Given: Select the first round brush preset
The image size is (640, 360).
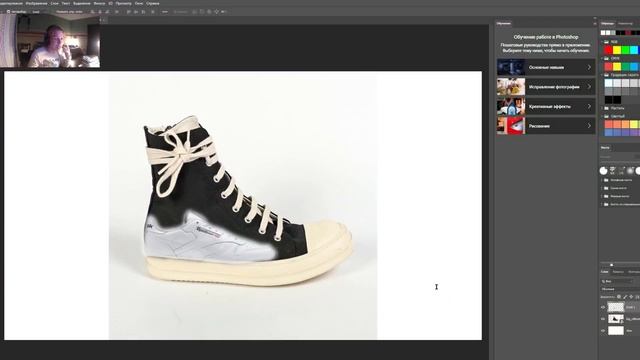Looking at the screenshot, I should [x=603, y=171].
